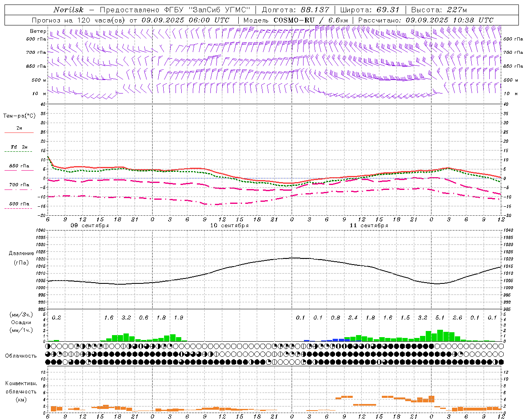Click the Norilsk station name in header
525x420 pixels.
[x=68, y=10]
